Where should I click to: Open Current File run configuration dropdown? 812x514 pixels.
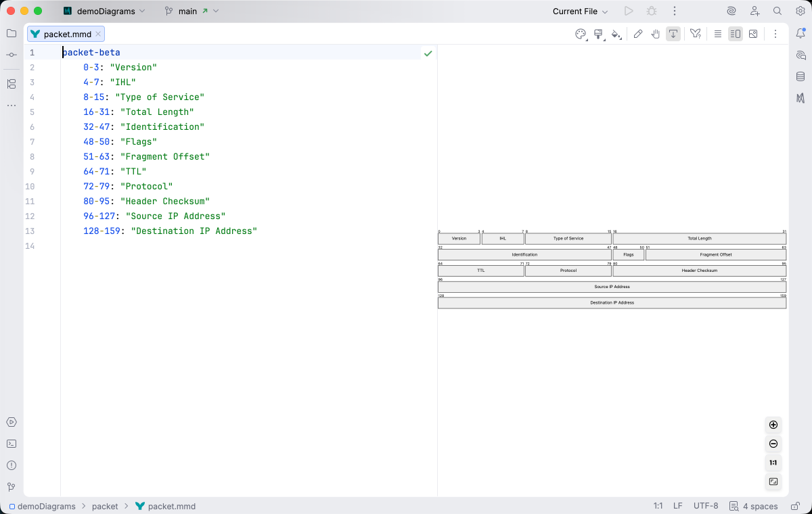point(580,11)
